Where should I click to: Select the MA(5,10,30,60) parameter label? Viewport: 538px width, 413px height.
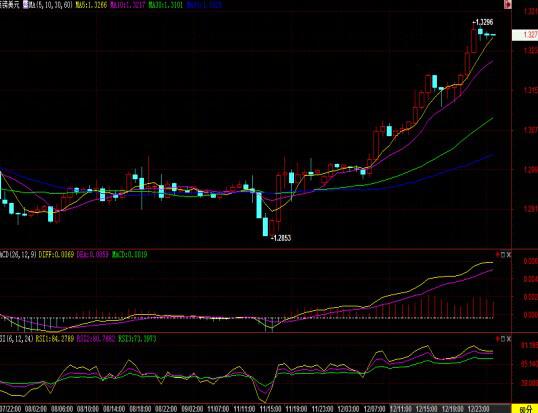50,5
